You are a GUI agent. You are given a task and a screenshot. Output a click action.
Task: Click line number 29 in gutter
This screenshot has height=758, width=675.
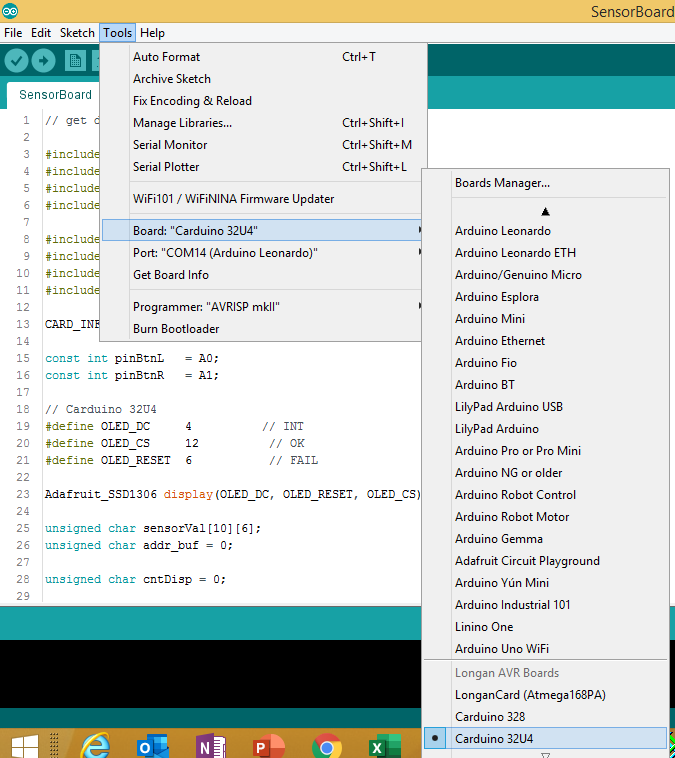(x=23, y=596)
